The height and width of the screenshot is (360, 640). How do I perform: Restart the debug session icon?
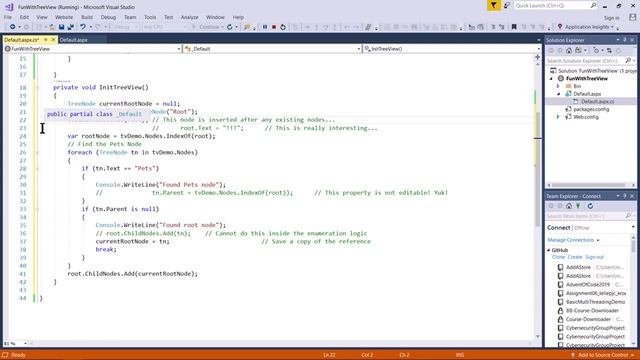coord(283,27)
